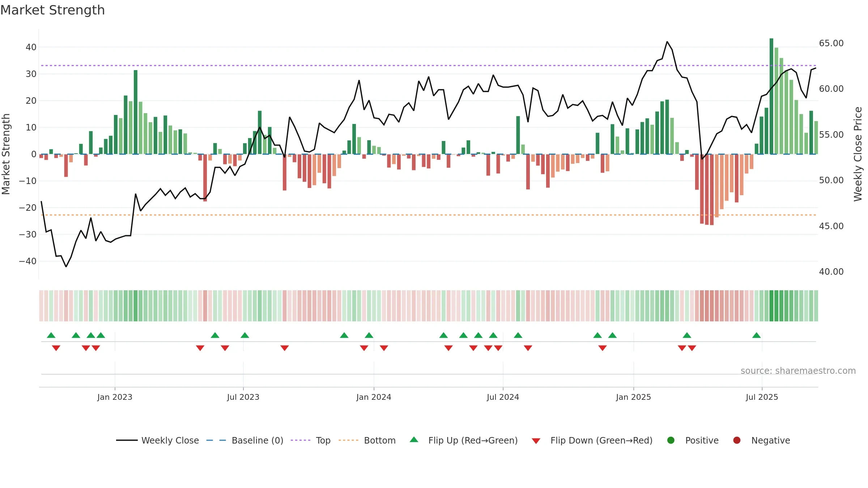
Task: Select the orange dotted Bottom legend line sample
Action: [348, 440]
